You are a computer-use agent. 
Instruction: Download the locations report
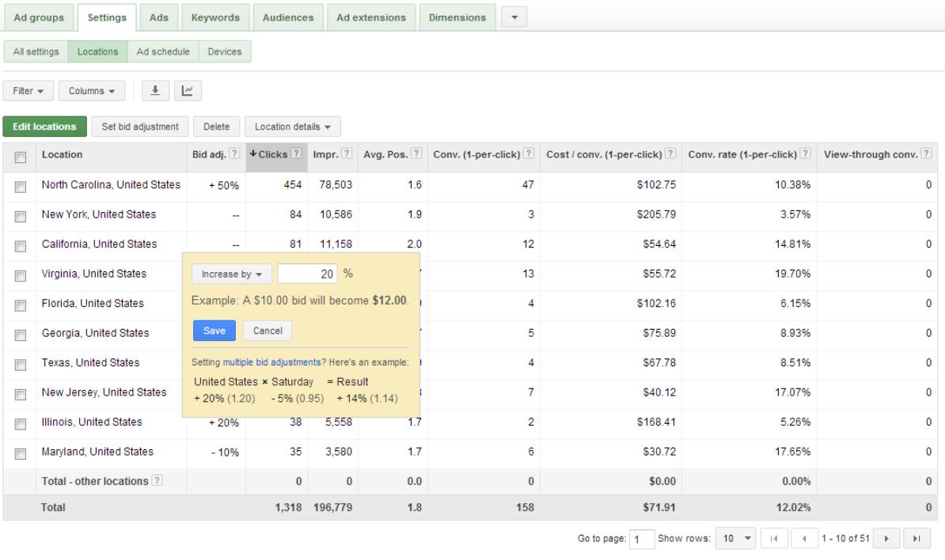pyautogui.click(x=155, y=91)
